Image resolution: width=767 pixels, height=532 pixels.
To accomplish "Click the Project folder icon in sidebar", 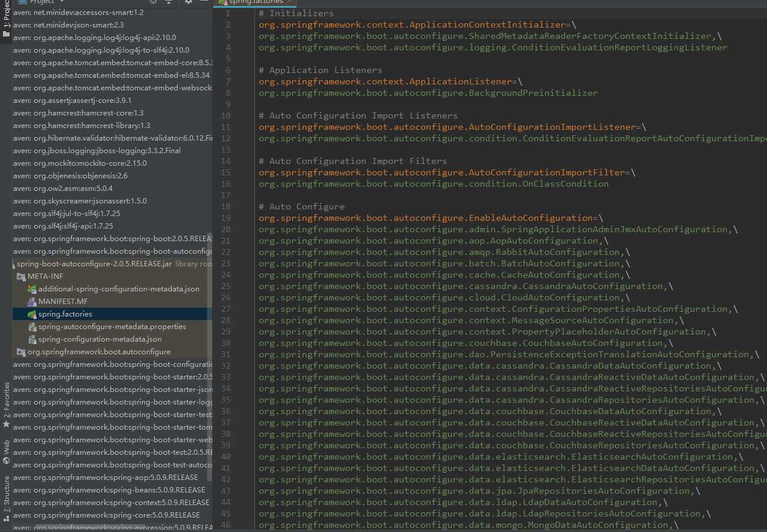I will 6,34.
